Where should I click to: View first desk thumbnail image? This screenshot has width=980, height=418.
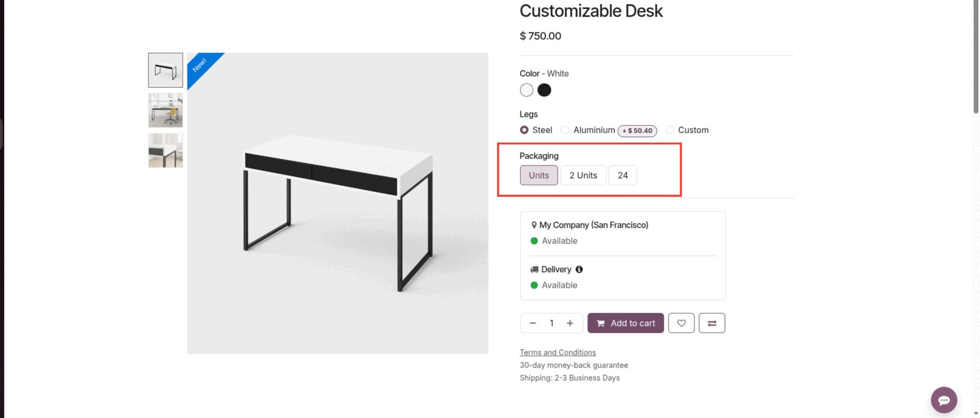(x=165, y=70)
